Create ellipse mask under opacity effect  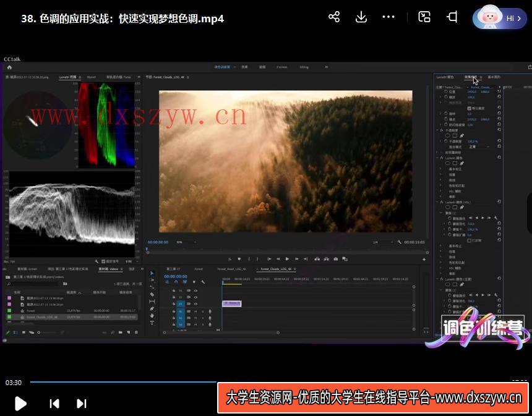click(x=447, y=135)
